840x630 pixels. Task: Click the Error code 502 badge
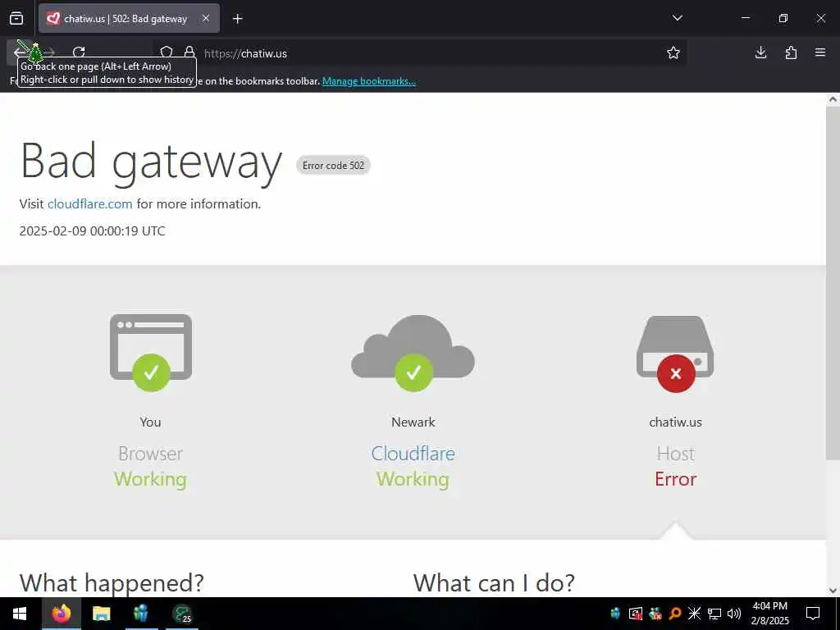pyautogui.click(x=333, y=165)
